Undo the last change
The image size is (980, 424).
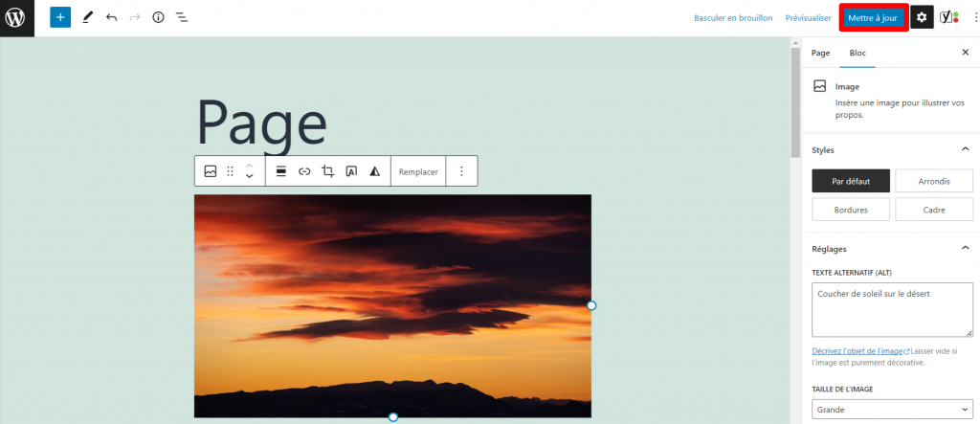111,17
